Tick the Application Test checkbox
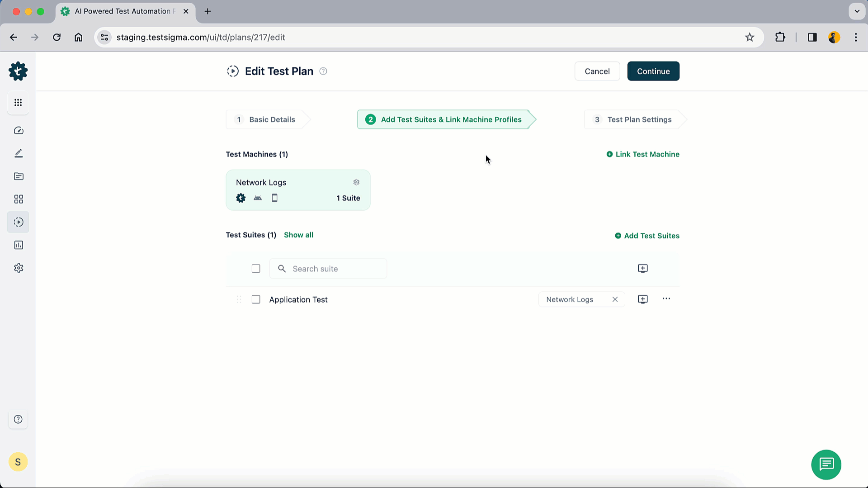Screen dimensions: 868x488 coord(256,299)
